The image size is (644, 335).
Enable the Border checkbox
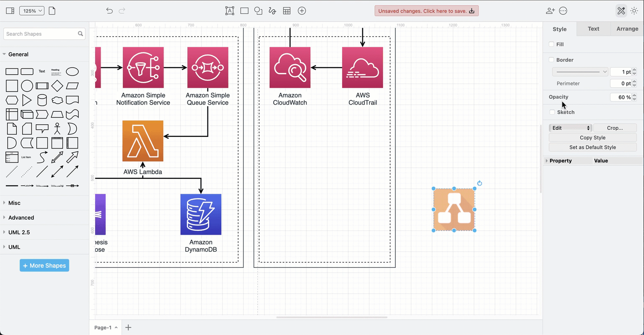552,60
